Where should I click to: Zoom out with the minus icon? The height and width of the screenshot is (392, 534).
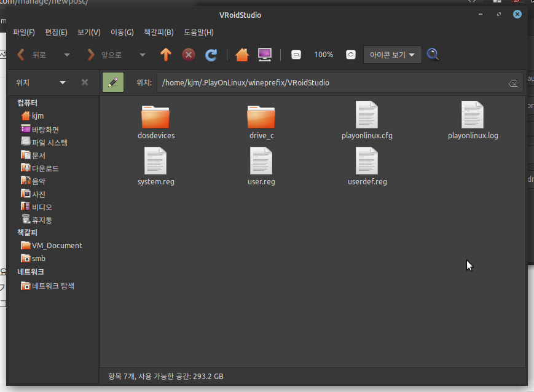coord(296,55)
